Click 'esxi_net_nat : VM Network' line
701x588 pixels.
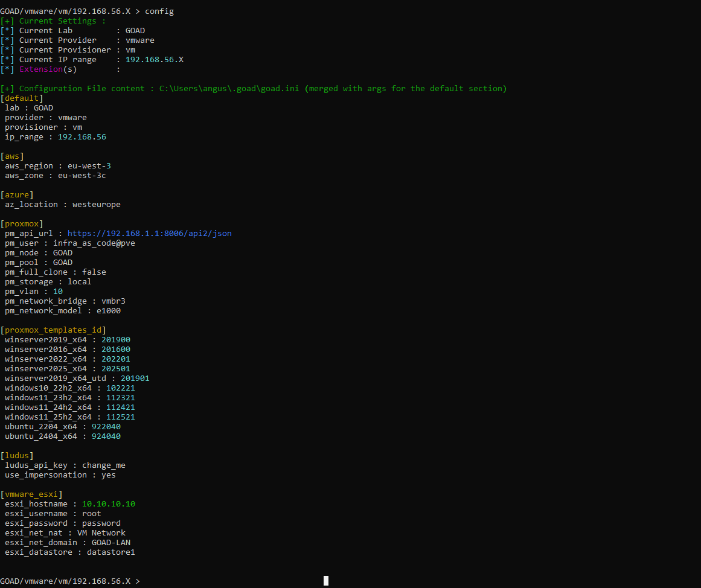[x=65, y=533]
